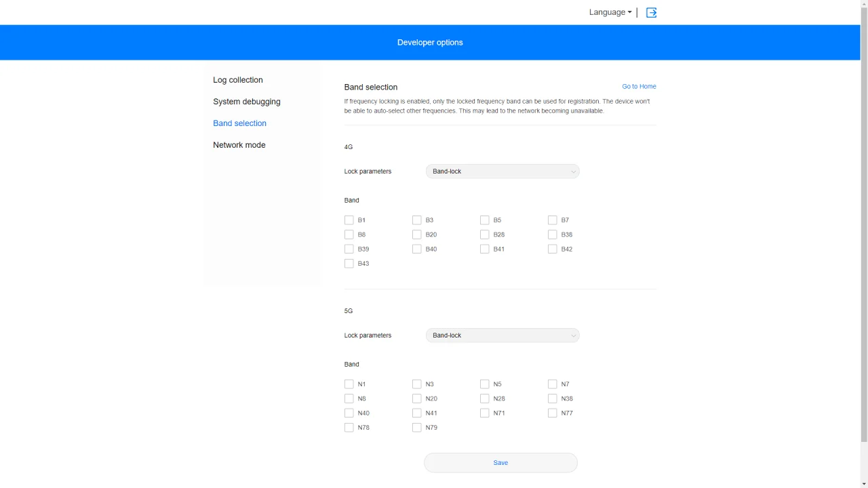Tick the N5 5G band checkbox
The width and height of the screenshot is (868, 488).
pos(484,384)
